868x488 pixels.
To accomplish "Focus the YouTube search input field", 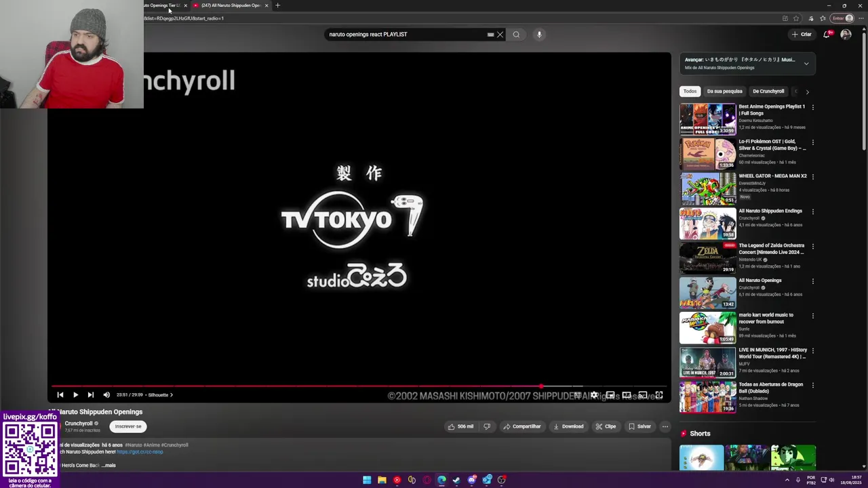I will 406,35.
